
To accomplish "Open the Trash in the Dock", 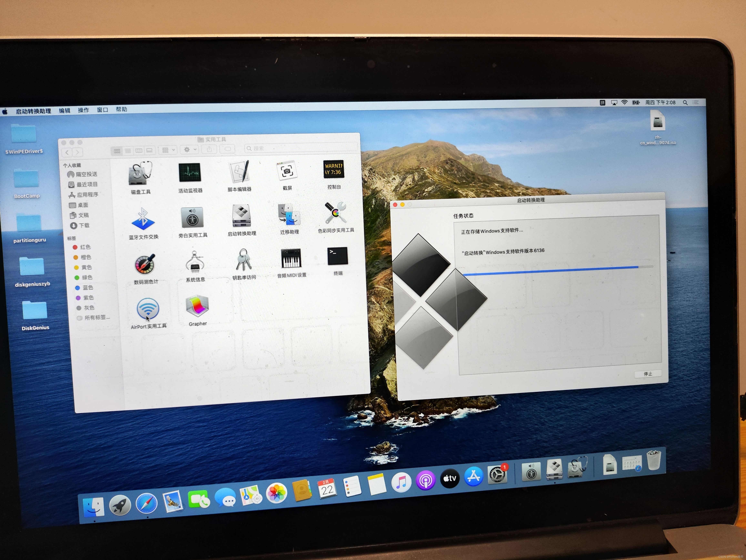I will [654, 460].
